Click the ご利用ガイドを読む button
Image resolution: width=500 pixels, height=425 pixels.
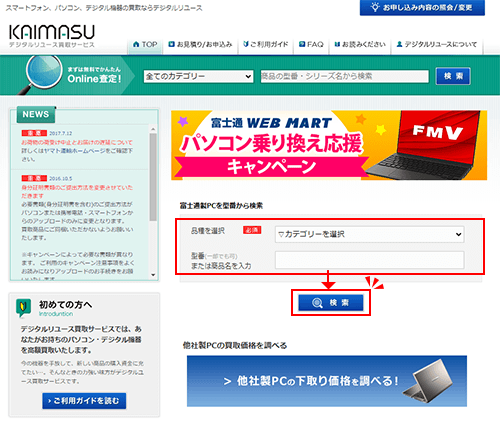pyautogui.click(x=84, y=401)
